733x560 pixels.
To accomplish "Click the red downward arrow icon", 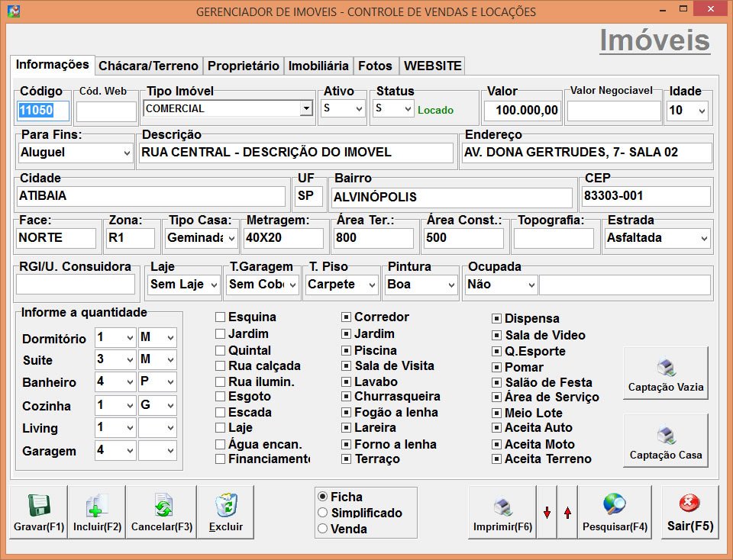I will click(548, 511).
